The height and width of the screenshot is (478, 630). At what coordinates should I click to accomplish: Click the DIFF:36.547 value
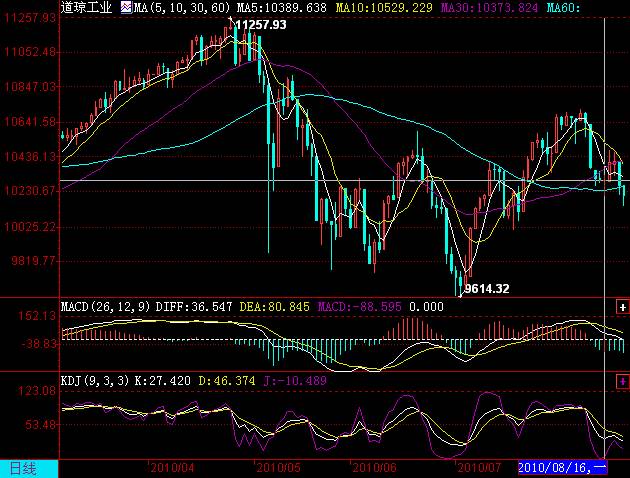(x=194, y=307)
